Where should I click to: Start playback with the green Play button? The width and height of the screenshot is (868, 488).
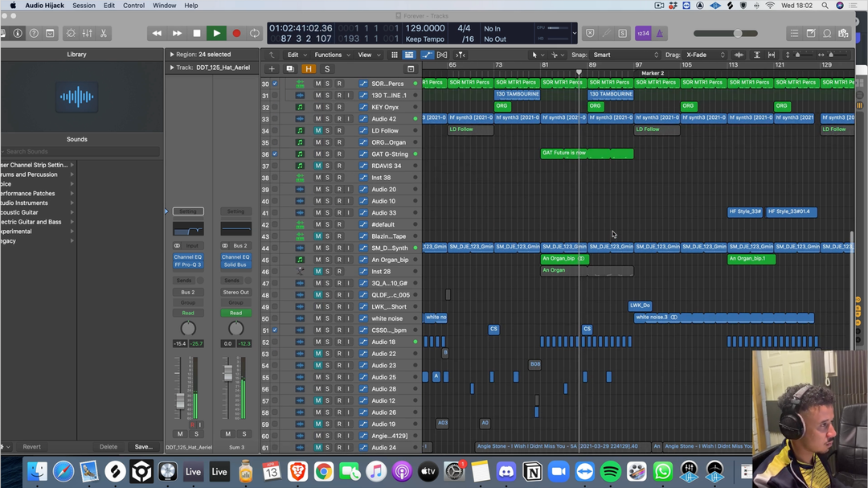[x=216, y=33]
